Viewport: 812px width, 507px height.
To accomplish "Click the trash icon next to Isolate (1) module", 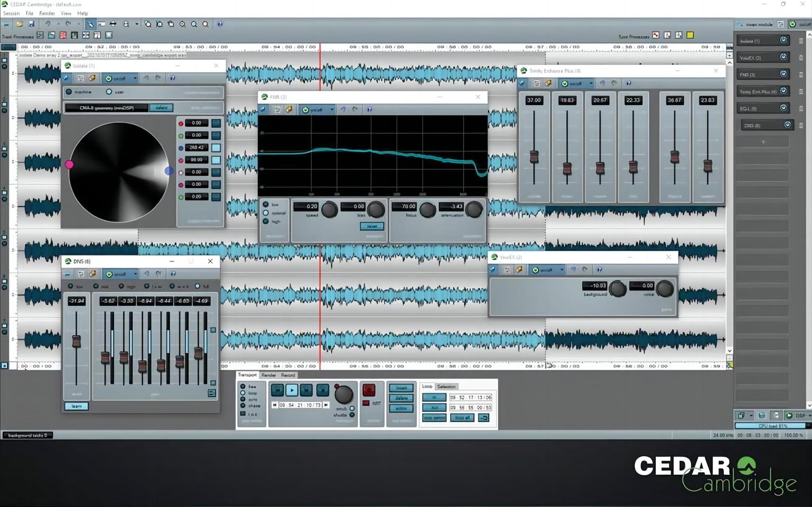I will (x=801, y=41).
